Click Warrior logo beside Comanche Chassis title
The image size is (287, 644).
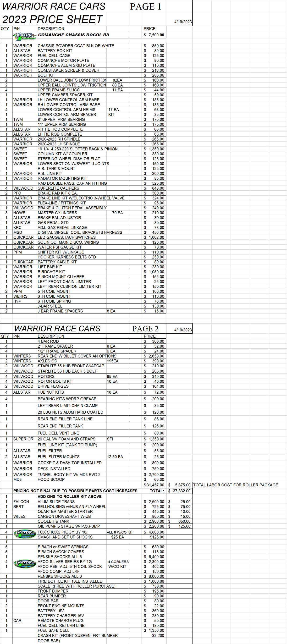coord(24,36)
